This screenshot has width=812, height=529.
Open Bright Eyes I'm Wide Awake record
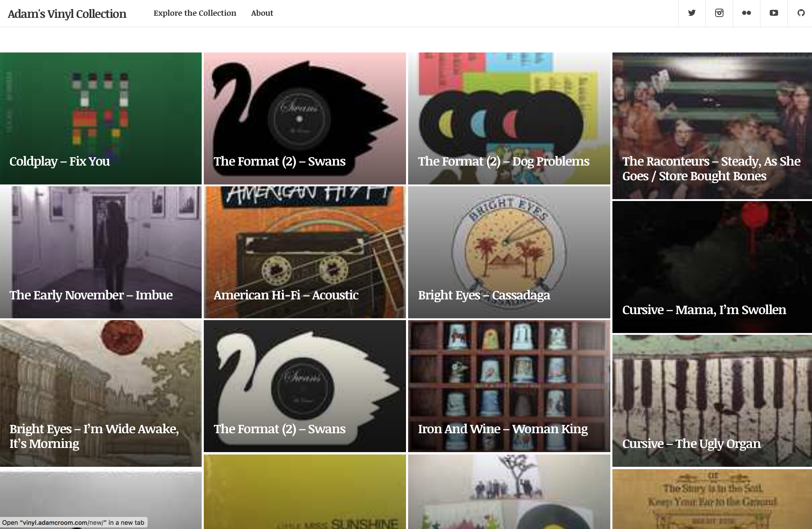point(101,393)
